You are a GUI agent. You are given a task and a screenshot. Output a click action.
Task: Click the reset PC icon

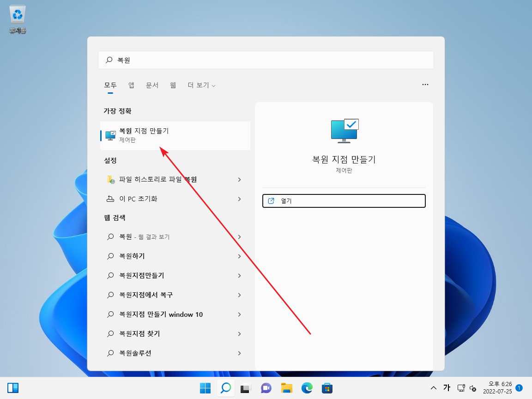111,199
